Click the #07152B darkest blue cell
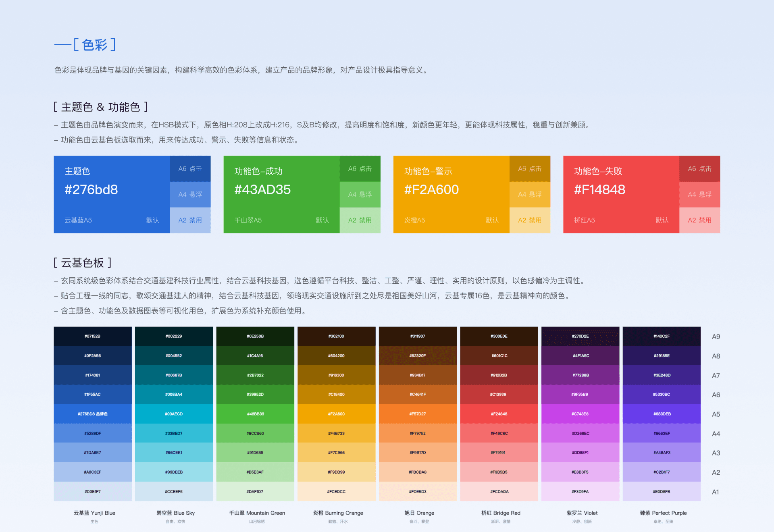The height and width of the screenshot is (532, 774). (93, 336)
